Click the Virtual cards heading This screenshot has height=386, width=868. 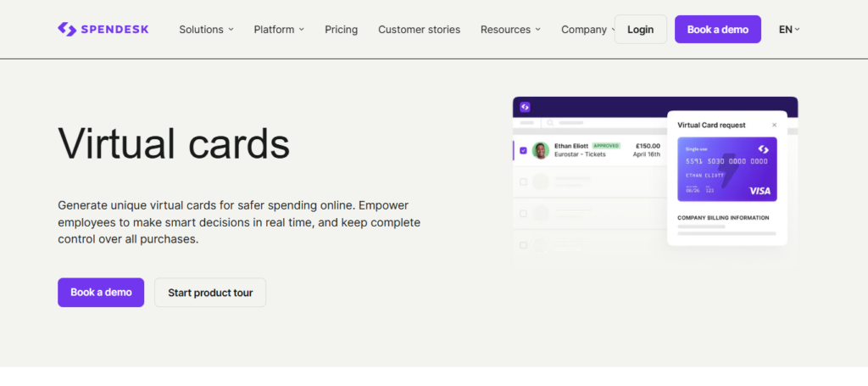pyautogui.click(x=174, y=143)
